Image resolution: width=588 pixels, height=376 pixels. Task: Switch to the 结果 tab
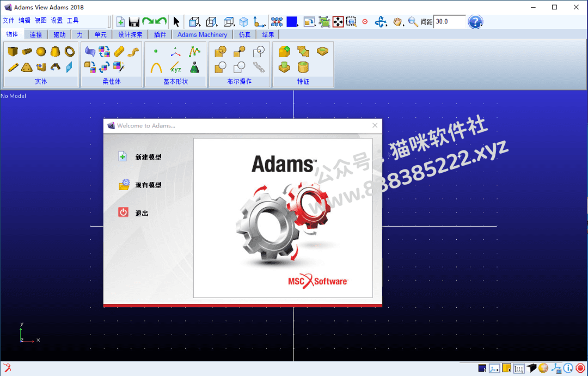268,34
